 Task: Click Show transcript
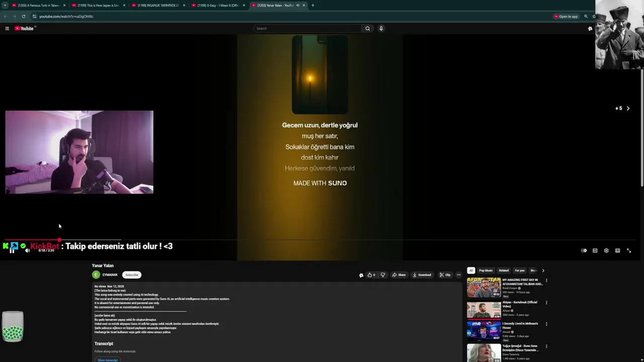pos(108,360)
